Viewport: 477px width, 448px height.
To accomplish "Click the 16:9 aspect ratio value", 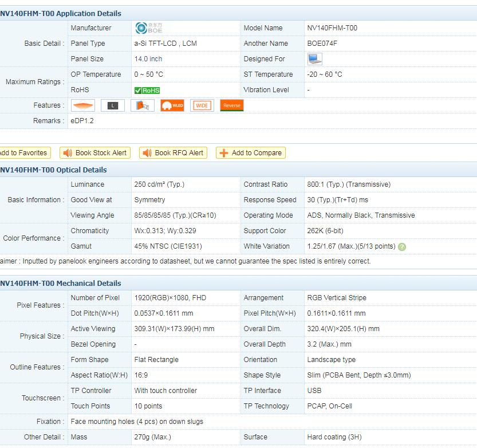I will tap(141, 376).
